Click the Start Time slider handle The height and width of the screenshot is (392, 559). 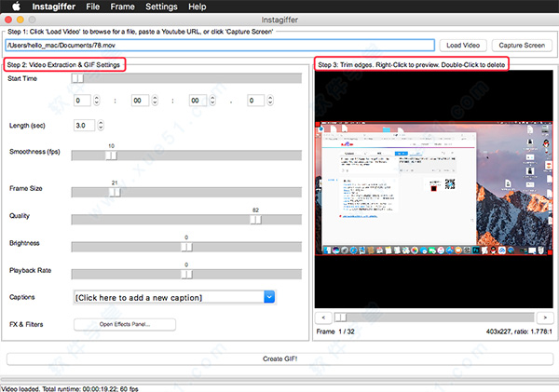77,78
